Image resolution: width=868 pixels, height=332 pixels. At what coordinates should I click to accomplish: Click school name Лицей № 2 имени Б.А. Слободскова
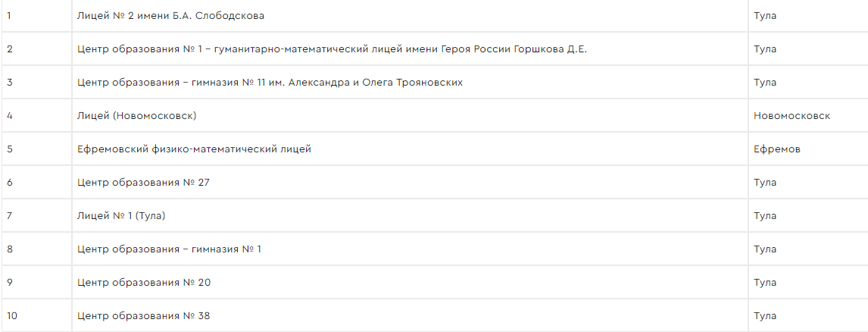pyautogui.click(x=170, y=15)
